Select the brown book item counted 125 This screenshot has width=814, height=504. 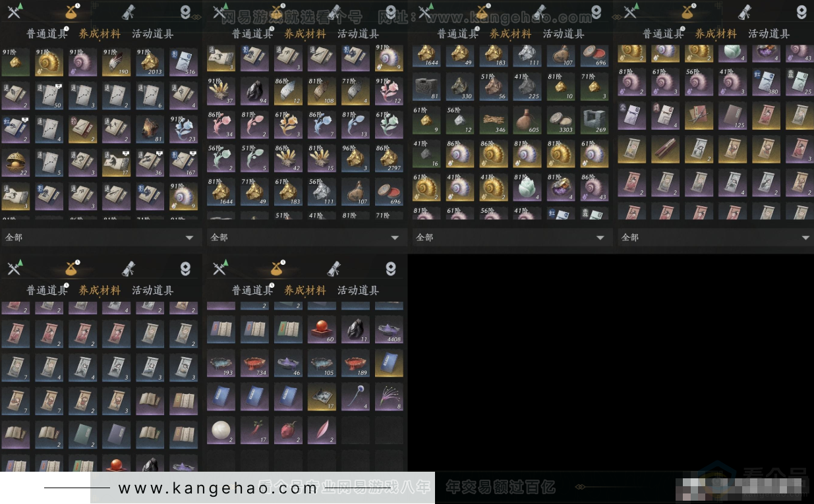[x=733, y=115]
